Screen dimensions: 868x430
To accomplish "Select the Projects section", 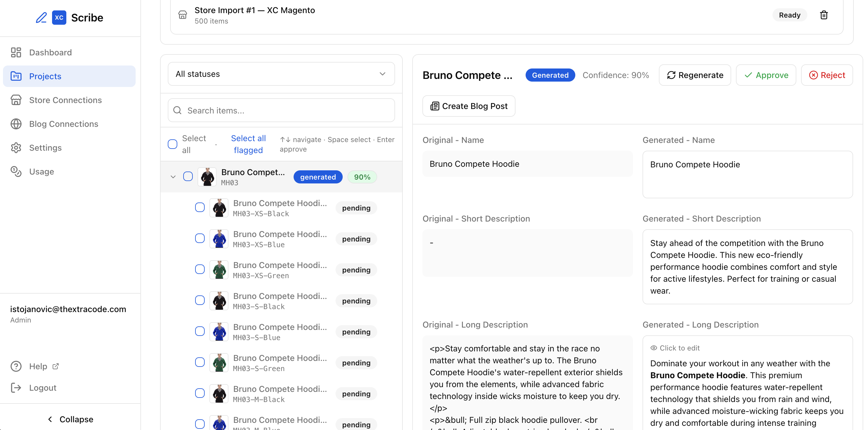I will tap(45, 76).
